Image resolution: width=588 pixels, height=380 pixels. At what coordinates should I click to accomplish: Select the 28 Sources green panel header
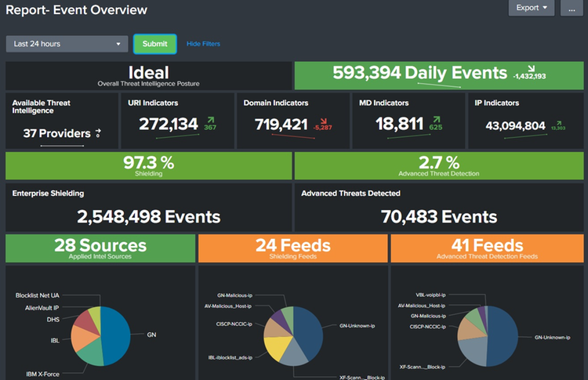[100, 248]
